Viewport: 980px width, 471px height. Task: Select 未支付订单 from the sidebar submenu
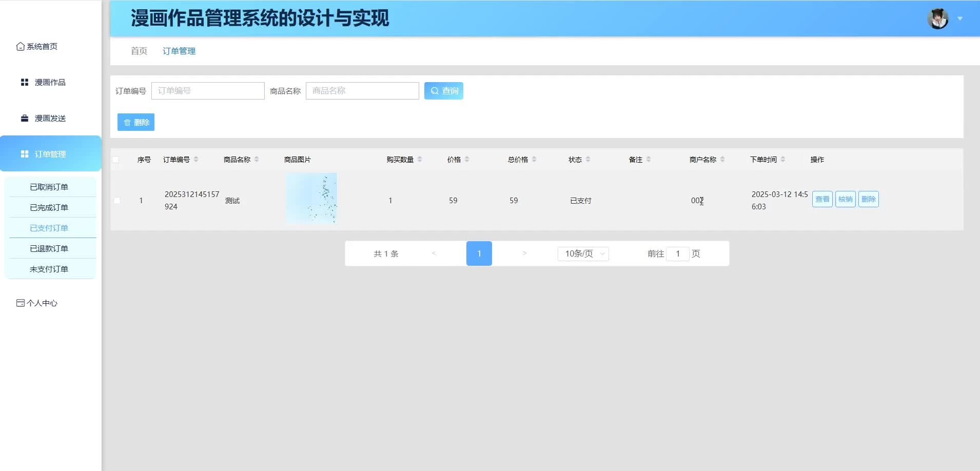point(49,269)
